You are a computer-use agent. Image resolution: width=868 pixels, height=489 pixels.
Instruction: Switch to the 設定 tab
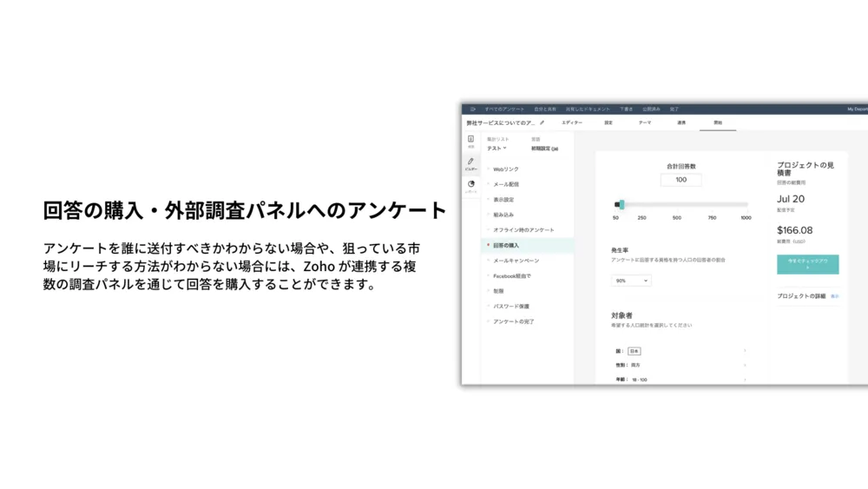(x=608, y=122)
